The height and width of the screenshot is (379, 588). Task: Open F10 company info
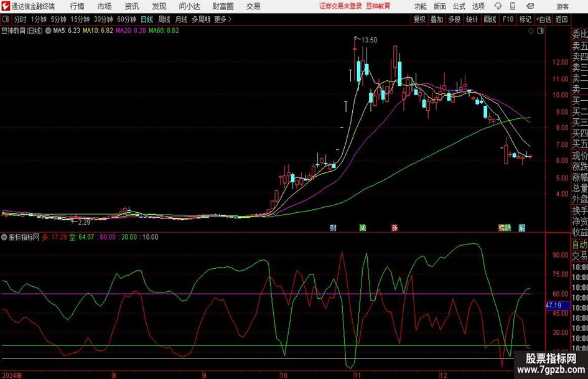click(508, 19)
